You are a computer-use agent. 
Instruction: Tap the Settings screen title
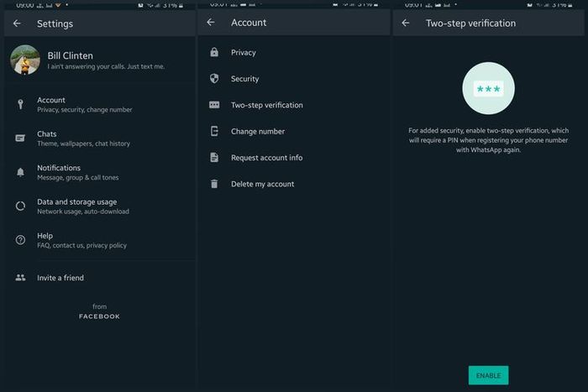[55, 24]
